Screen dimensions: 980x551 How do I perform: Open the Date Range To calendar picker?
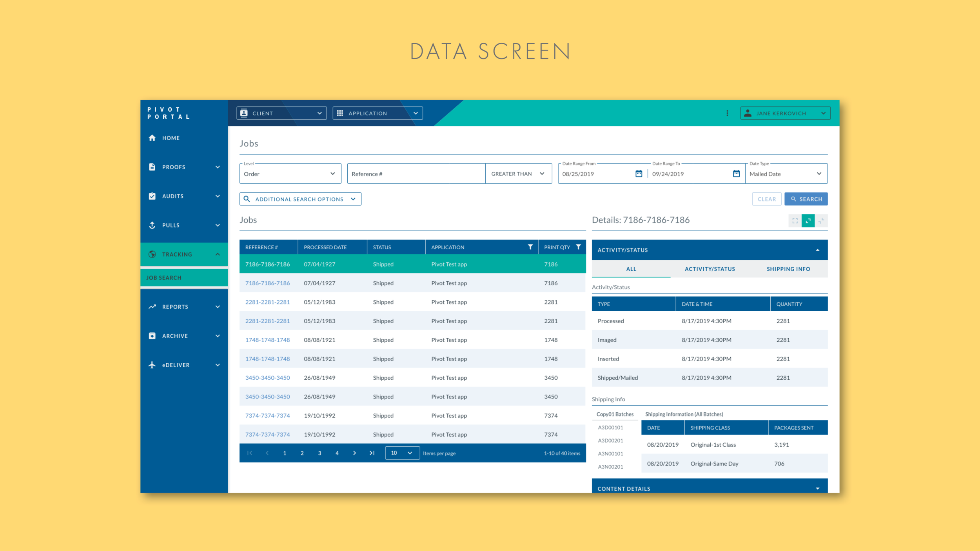(736, 174)
